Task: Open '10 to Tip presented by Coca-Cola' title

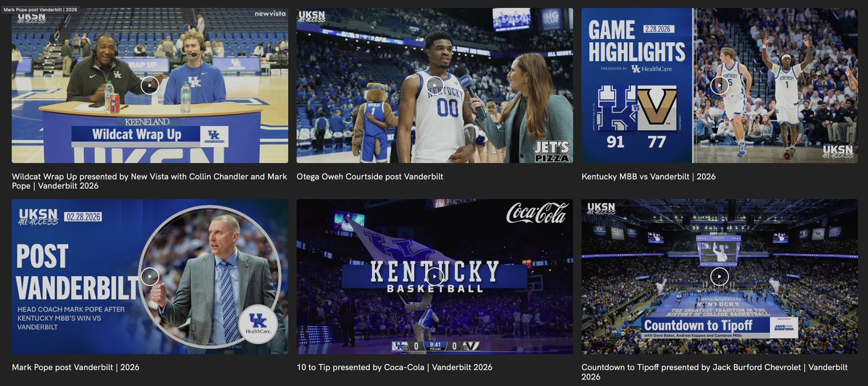Action: click(394, 367)
